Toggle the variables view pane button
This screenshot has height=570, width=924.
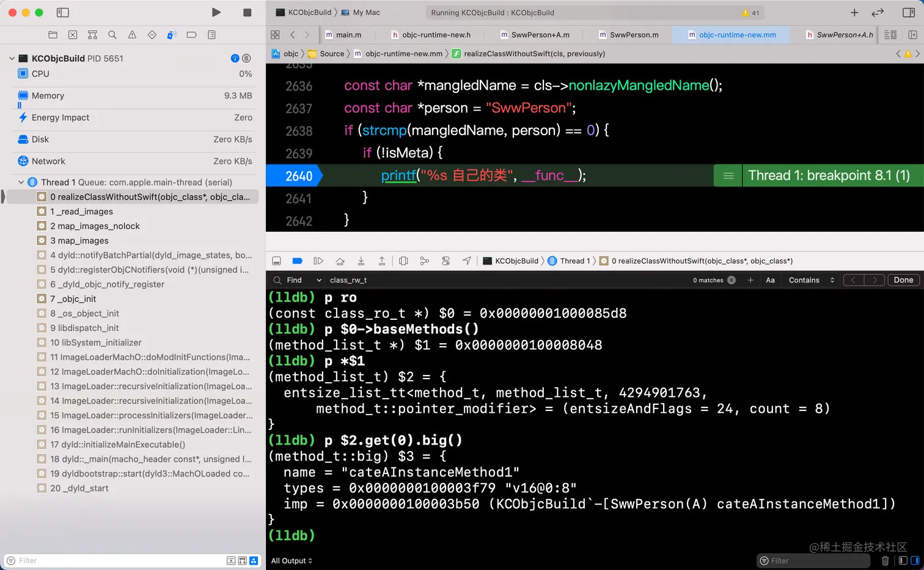[903, 561]
